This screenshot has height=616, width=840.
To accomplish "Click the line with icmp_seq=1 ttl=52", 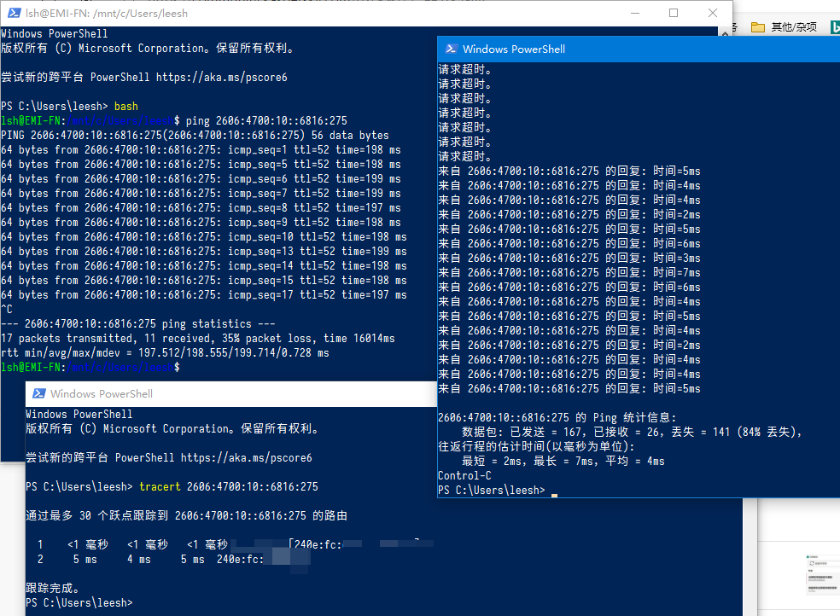I will (x=201, y=150).
